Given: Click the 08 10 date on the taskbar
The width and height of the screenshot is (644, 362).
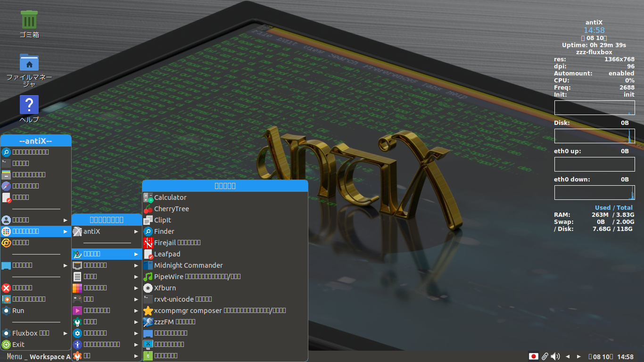Looking at the screenshot, I should coord(600,357).
